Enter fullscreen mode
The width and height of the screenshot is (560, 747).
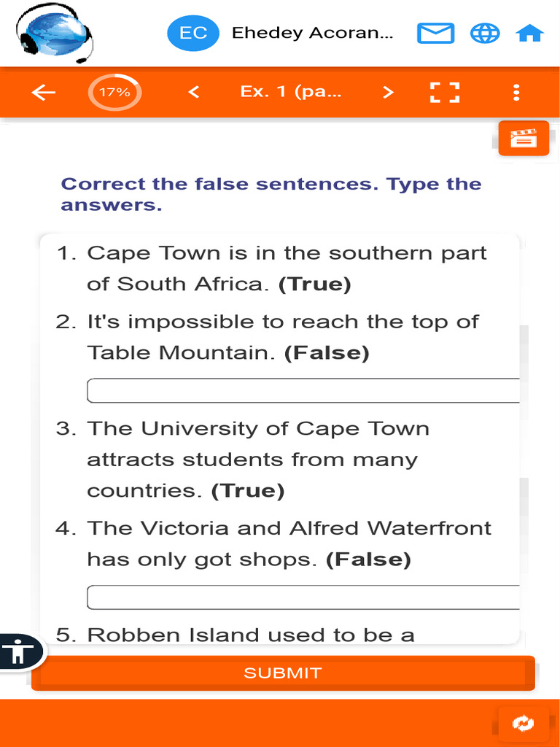(444, 92)
